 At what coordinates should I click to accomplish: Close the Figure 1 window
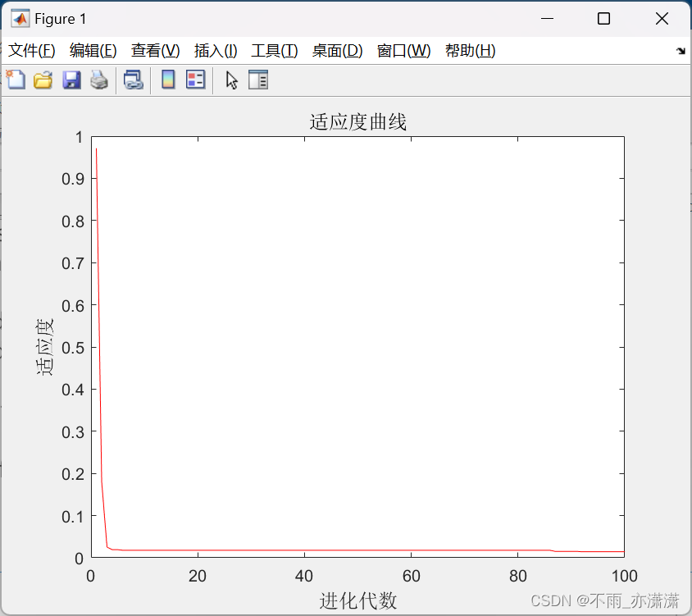tap(662, 19)
